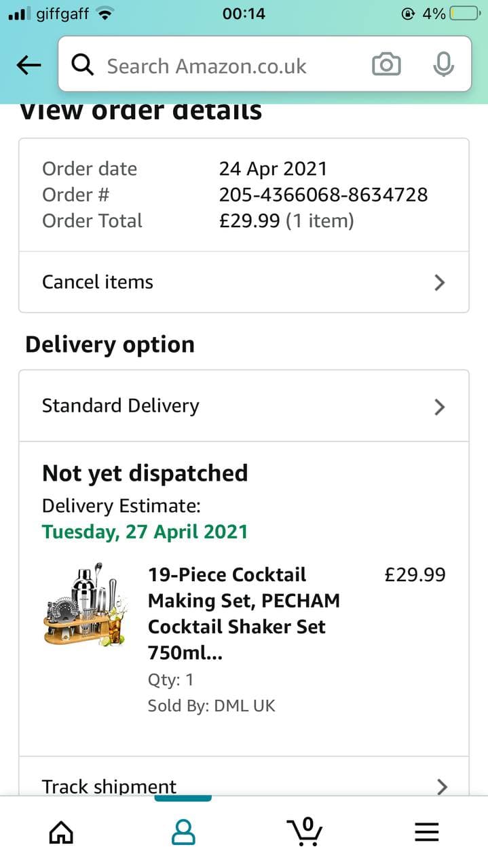Screen dimensions: 488x868
Task: Tap the battery status indicator
Action: click(466, 14)
